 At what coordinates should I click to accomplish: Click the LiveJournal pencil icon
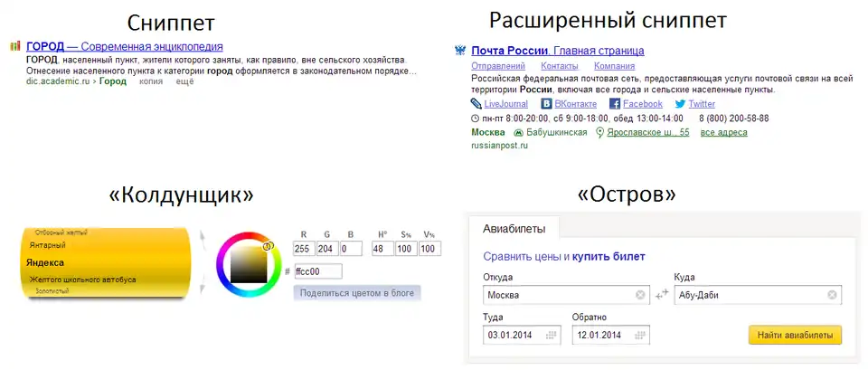(476, 104)
